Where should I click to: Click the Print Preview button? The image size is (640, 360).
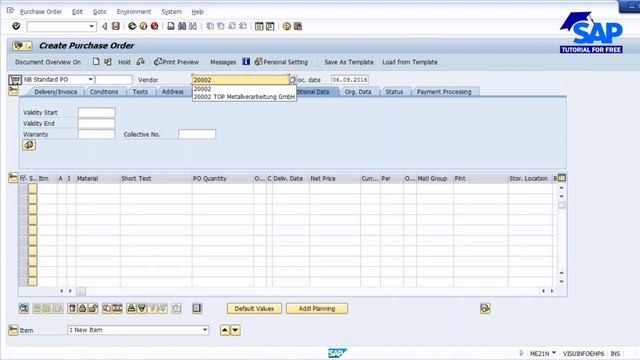point(176,62)
